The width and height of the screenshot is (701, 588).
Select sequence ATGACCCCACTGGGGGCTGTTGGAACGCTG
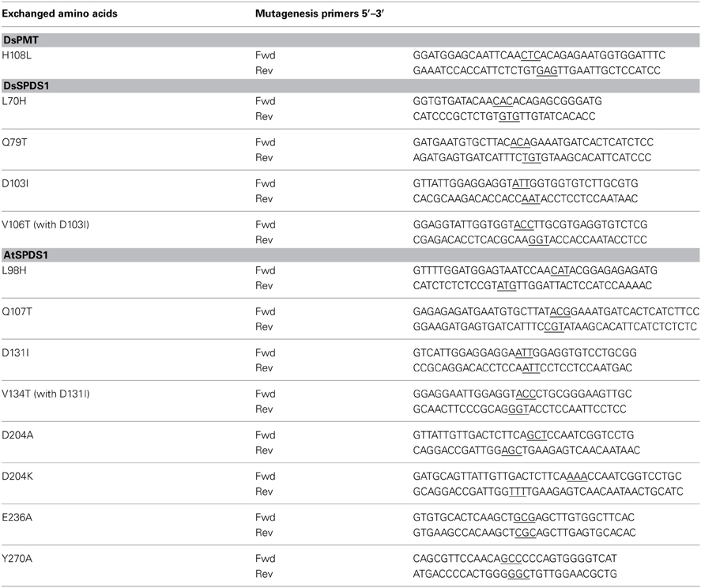515,574
